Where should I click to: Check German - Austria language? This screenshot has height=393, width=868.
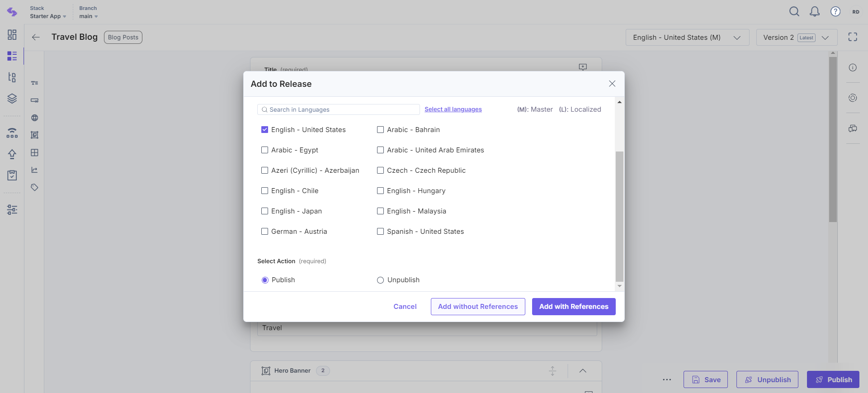pyautogui.click(x=265, y=232)
